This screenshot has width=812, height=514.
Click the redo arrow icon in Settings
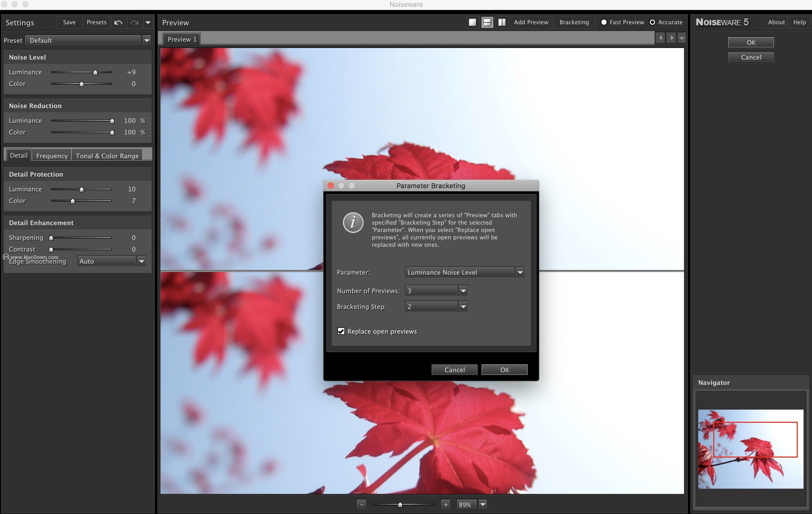pyautogui.click(x=135, y=22)
